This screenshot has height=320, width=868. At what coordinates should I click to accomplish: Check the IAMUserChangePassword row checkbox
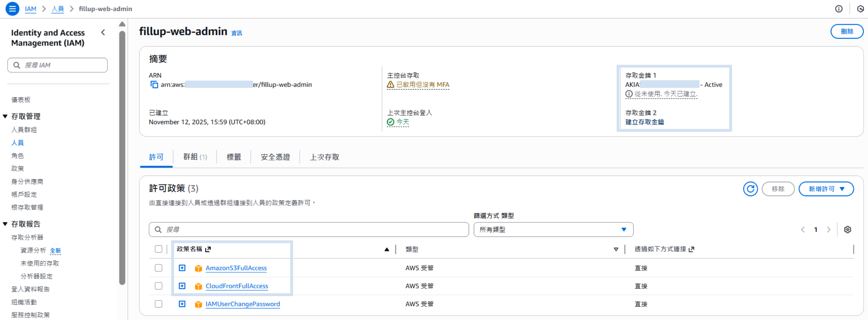point(158,304)
